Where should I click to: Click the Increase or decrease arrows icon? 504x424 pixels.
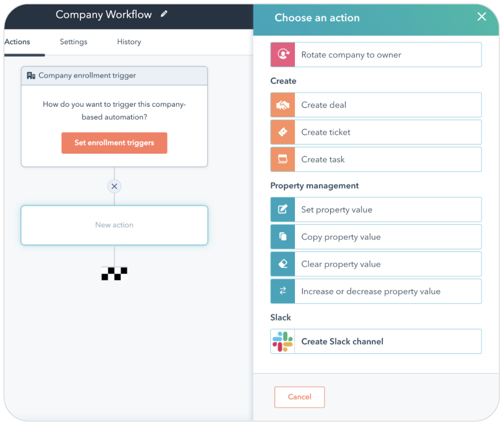coord(283,291)
